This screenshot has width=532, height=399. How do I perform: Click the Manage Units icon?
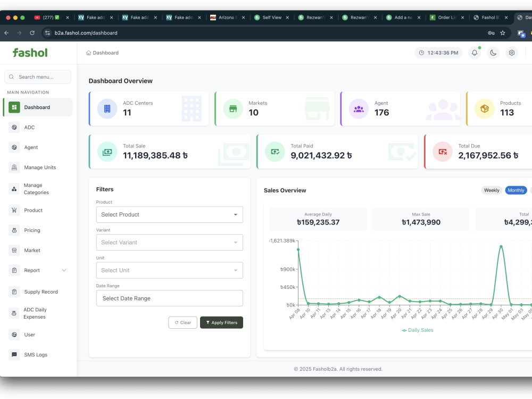click(x=14, y=167)
